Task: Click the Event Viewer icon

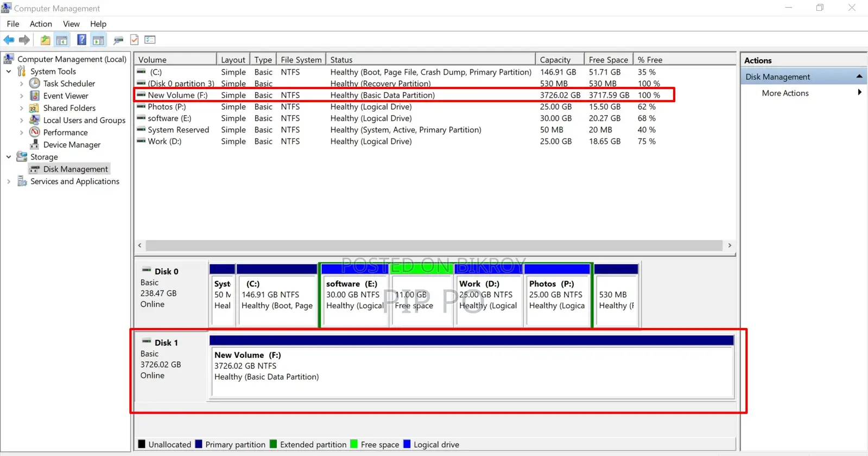Action: (35, 96)
